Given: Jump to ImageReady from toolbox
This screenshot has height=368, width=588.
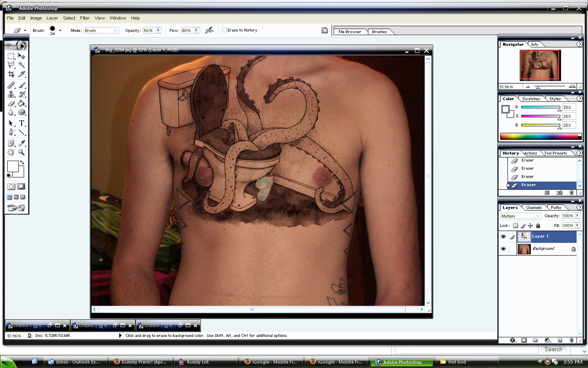Looking at the screenshot, I should tap(16, 208).
